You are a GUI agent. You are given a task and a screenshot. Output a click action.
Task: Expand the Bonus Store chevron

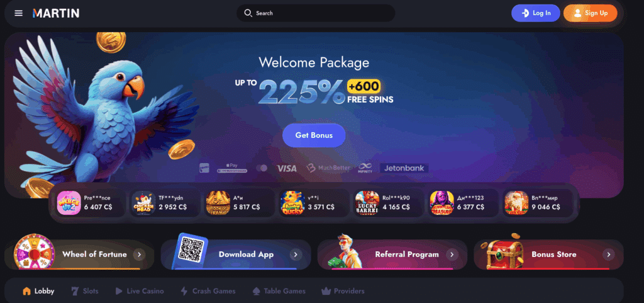pos(609,254)
